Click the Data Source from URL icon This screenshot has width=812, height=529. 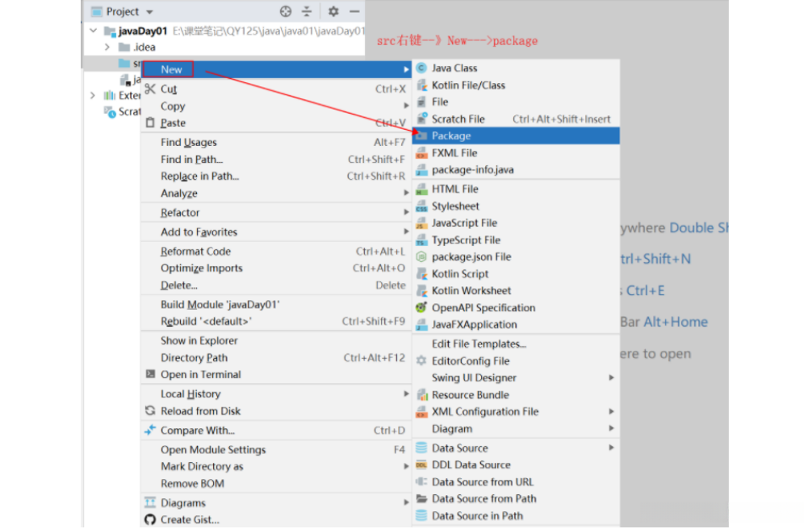pos(421,482)
